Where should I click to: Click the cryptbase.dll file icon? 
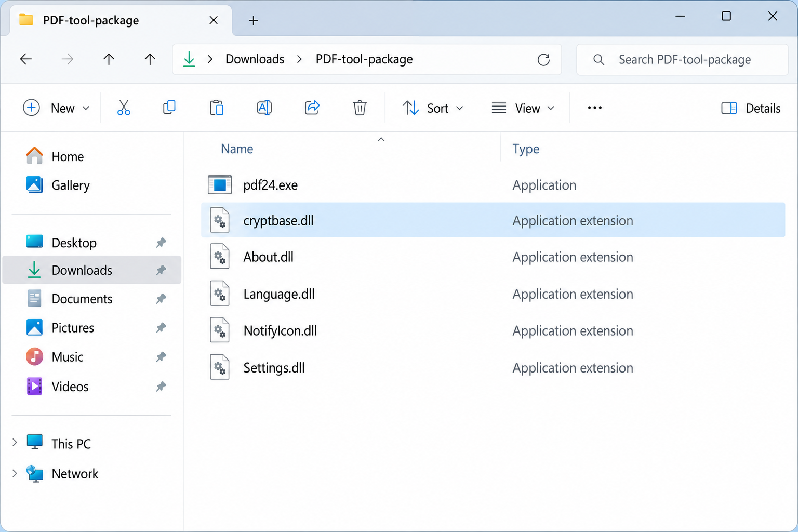click(220, 220)
